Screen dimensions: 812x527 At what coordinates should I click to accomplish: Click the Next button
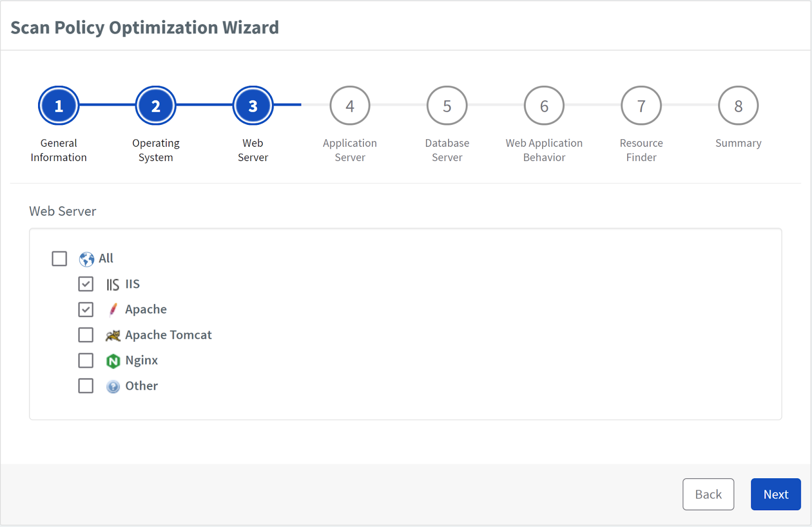[776, 494]
